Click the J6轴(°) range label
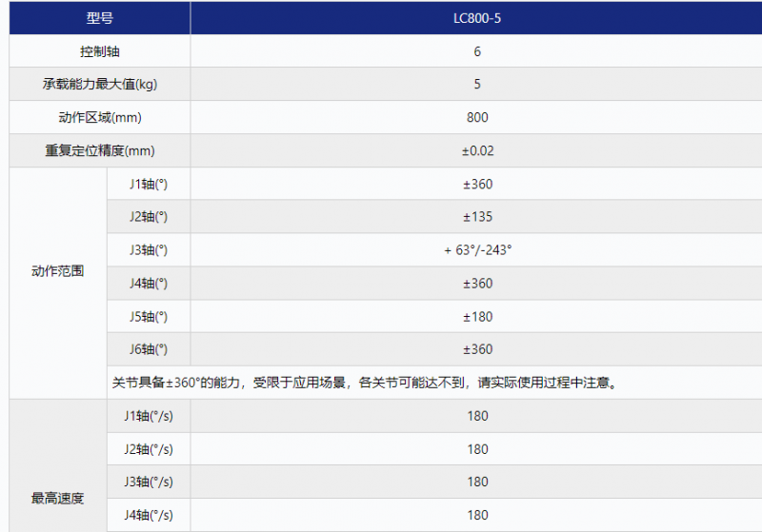The height and width of the screenshot is (532, 762). (x=149, y=349)
